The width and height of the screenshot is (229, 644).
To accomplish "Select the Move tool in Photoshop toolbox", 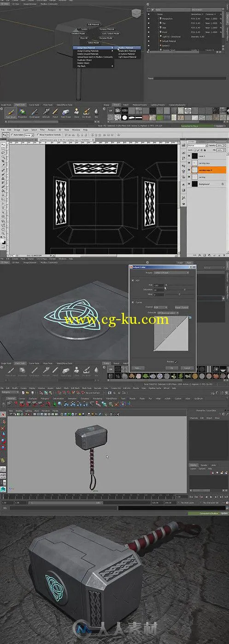I will 3,144.
